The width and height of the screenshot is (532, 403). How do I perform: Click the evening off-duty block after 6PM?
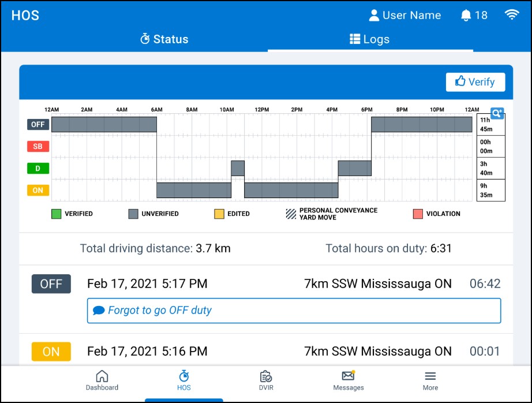pos(422,124)
